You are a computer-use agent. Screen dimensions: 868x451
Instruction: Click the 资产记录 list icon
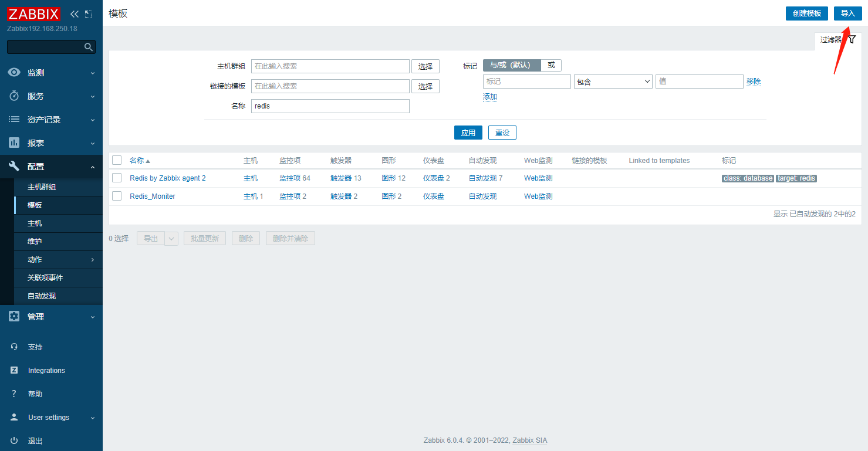pyautogui.click(x=14, y=120)
